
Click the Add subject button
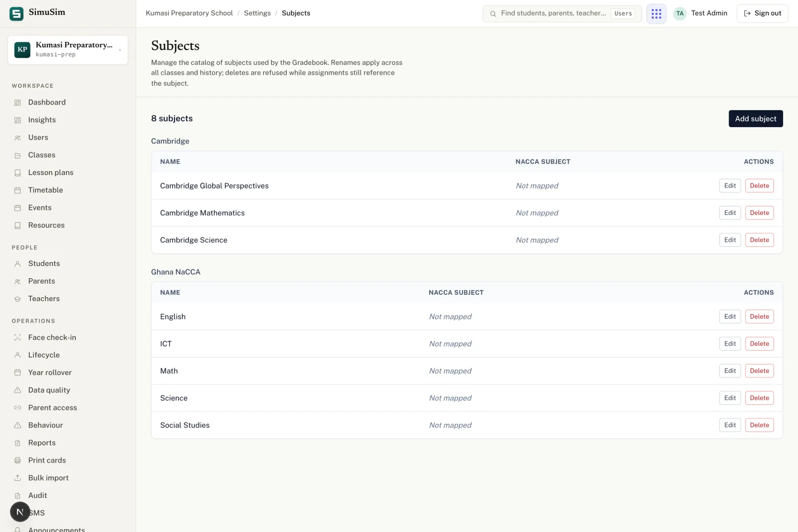pyautogui.click(x=756, y=119)
